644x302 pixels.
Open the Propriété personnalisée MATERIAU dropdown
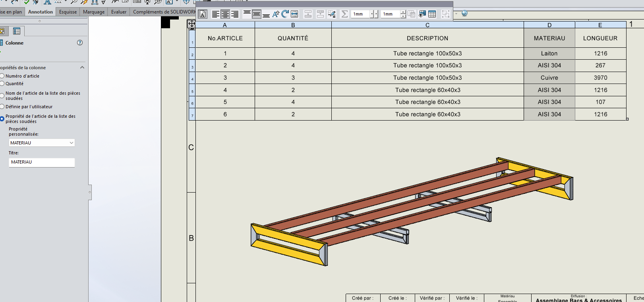pyautogui.click(x=72, y=143)
